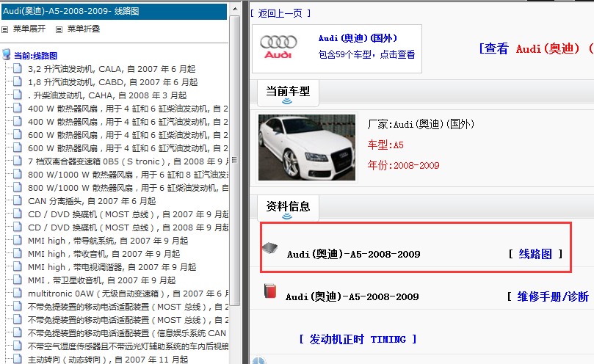Open 升柴油发动机, CAHA tree entry

108,95
